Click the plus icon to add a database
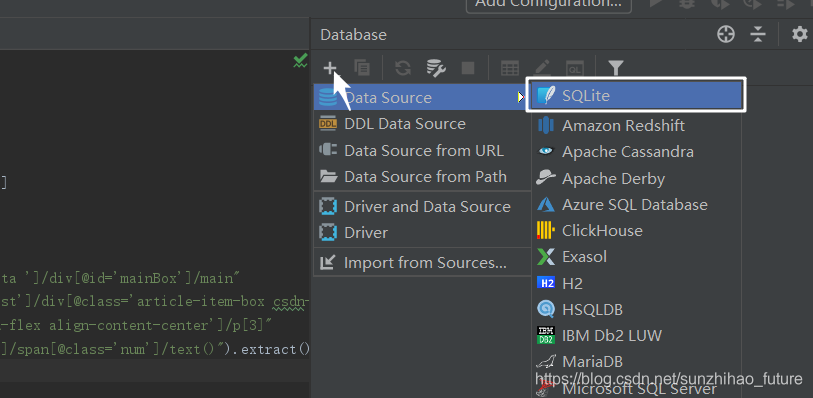Image resolution: width=813 pixels, height=398 pixels. pyautogui.click(x=330, y=68)
